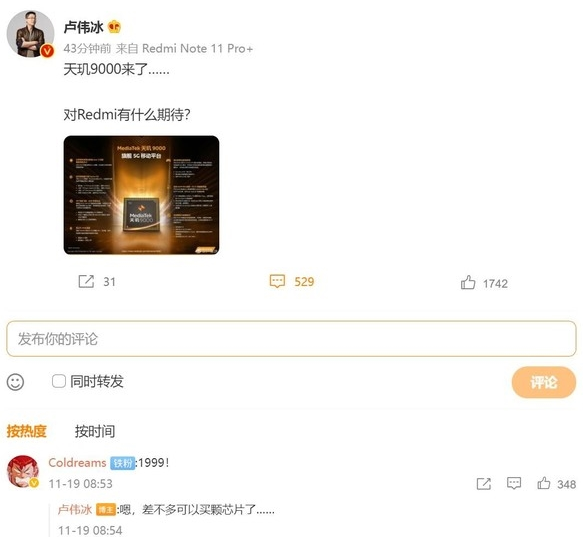Screen dimensions: 583x537
Task: Click the member badge next to 卢伟冰
Action: 114,27
